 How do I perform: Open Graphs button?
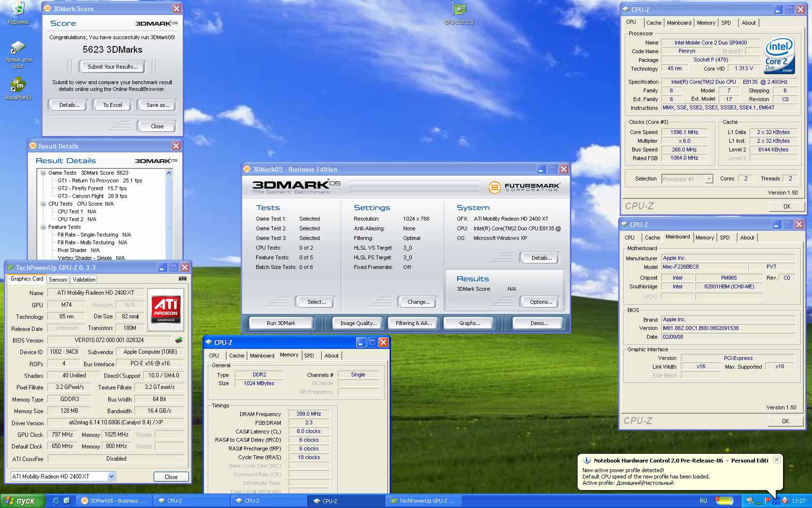point(469,323)
